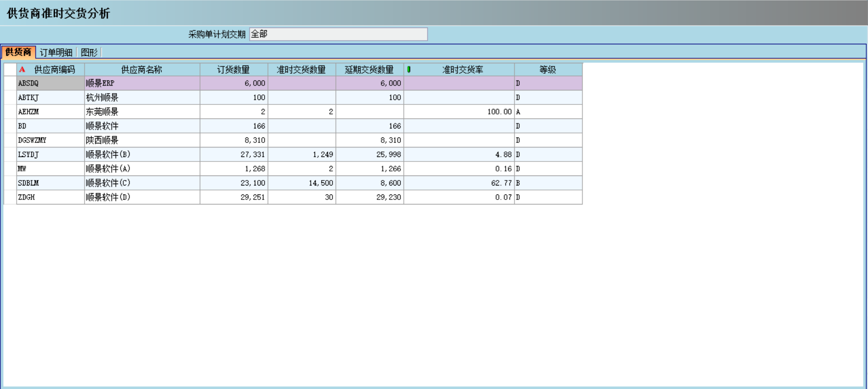Image resolution: width=868 pixels, height=389 pixels.
Task: Click on-time rate 100.00 in AEHZM row
Action: [x=459, y=112]
